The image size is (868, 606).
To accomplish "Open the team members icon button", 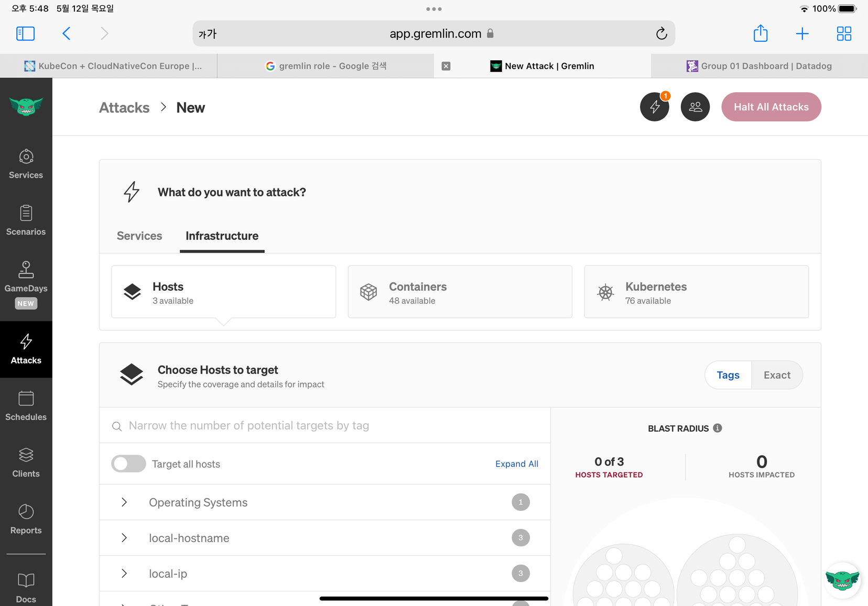I will click(x=696, y=107).
